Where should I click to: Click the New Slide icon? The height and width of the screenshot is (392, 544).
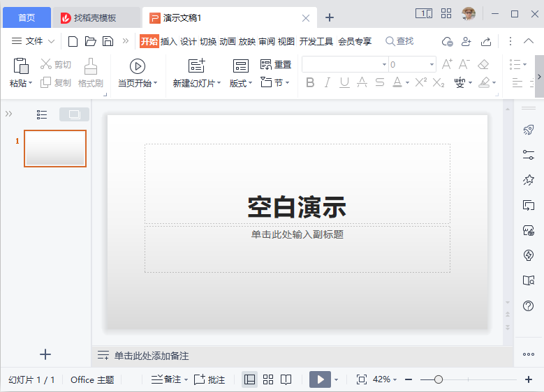(x=196, y=66)
